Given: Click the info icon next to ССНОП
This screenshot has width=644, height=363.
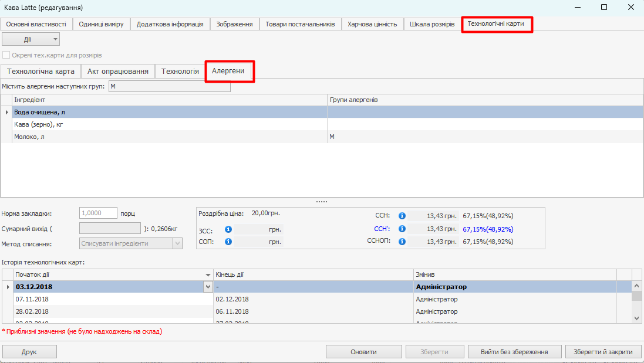Looking at the screenshot, I should click(x=402, y=242).
